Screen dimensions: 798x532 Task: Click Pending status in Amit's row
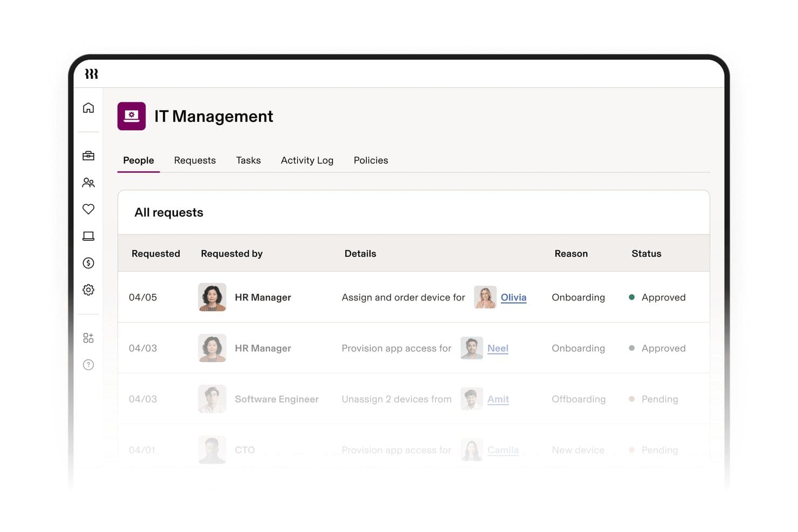(653, 399)
